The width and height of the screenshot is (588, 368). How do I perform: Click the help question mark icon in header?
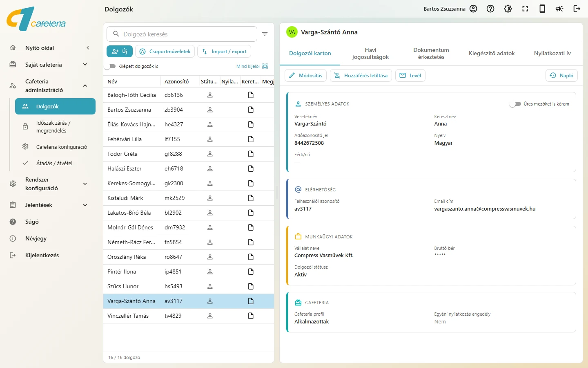pyautogui.click(x=490, y=9)
